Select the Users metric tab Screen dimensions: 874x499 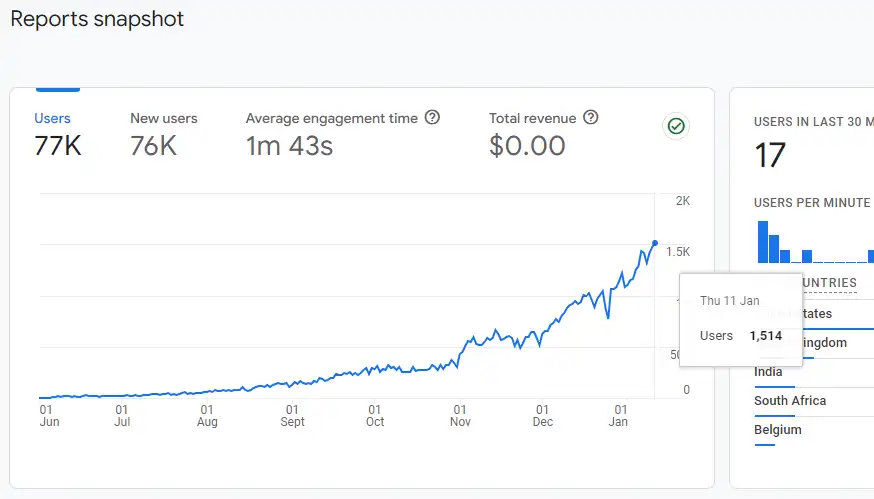53,135
